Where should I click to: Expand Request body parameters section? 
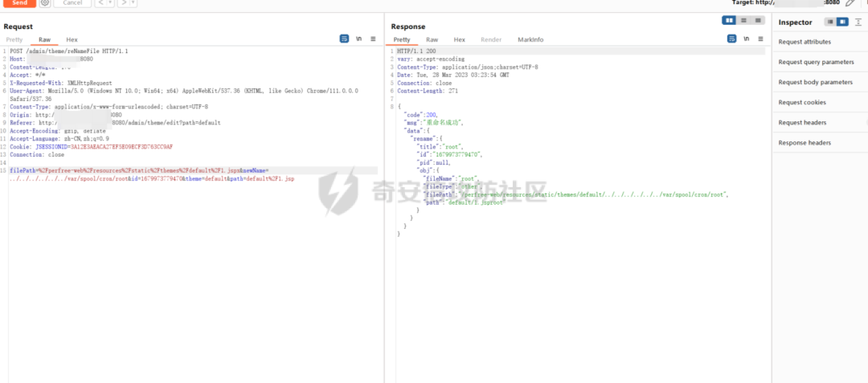click(x=820, y=82)
